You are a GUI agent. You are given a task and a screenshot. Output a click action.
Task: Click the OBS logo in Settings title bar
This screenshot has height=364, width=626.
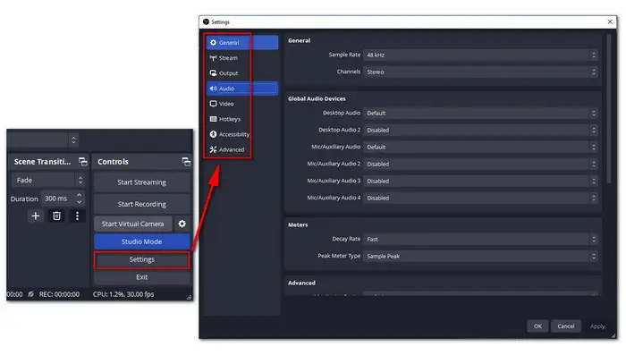coord(205,20)
